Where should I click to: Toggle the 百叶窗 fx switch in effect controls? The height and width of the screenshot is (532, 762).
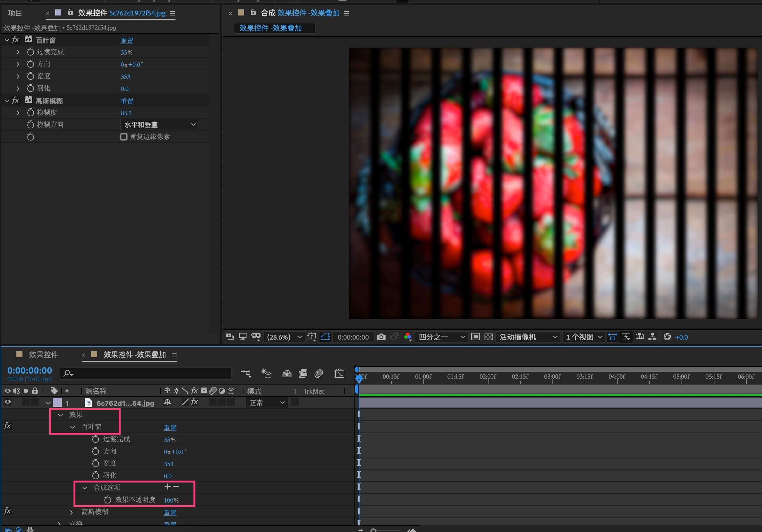15,40
